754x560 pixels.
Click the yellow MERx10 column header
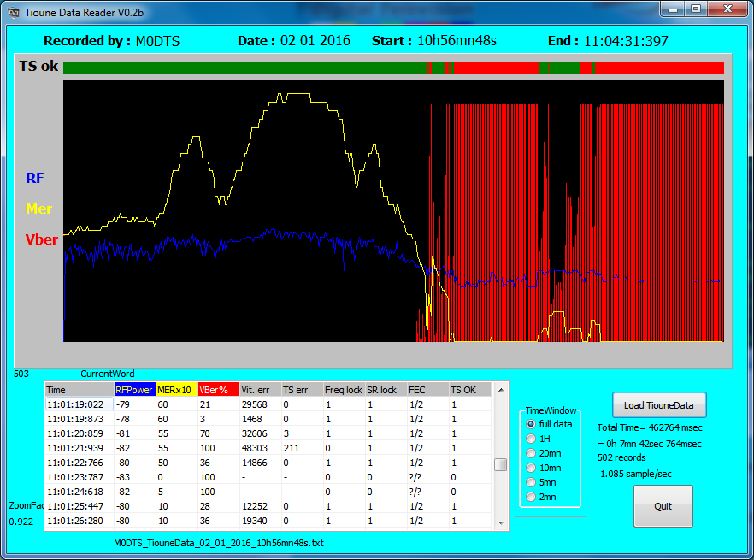pyautogui.click(x=175, y=390)
